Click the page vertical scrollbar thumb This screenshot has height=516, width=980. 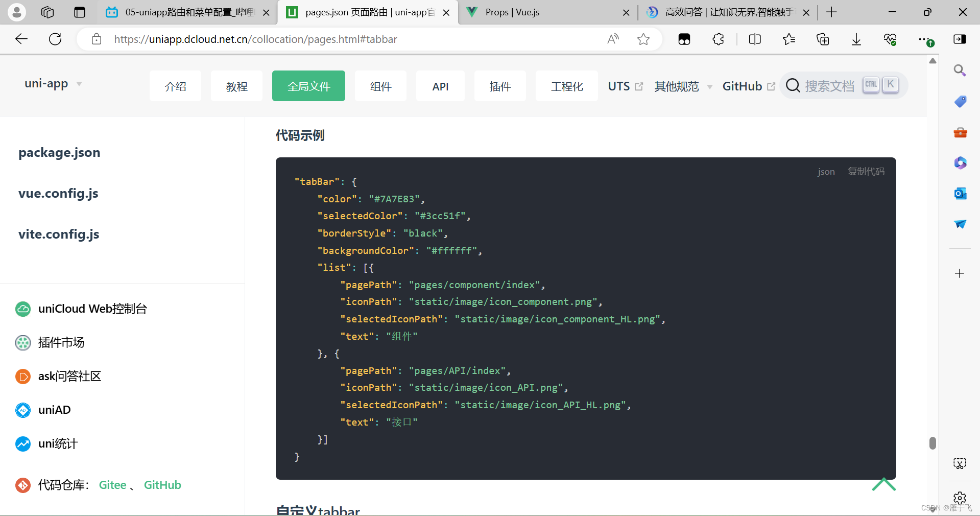click(933, 443)
